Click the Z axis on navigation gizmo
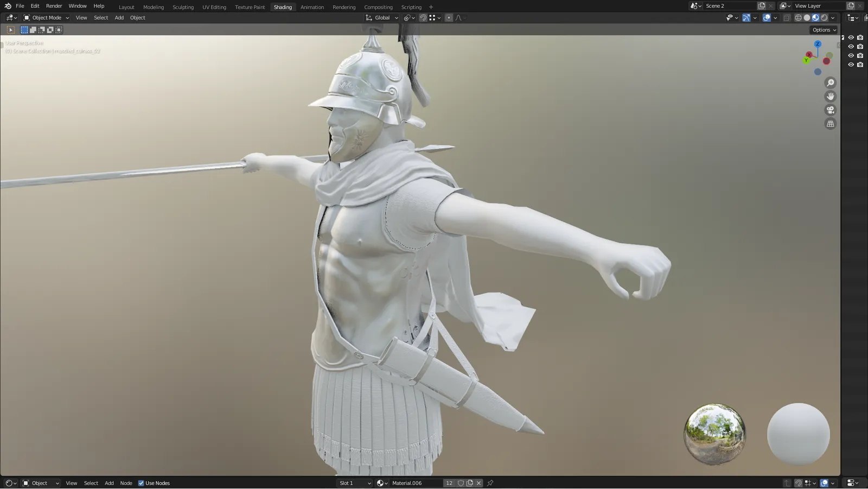 [818, 44]
